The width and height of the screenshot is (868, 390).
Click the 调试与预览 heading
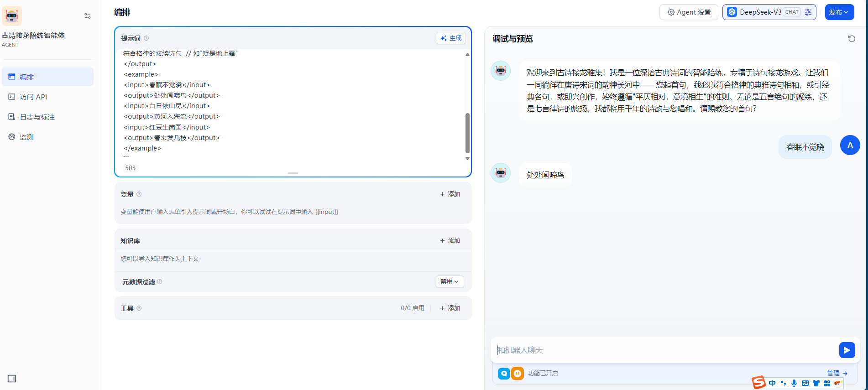tap(512, 39)
